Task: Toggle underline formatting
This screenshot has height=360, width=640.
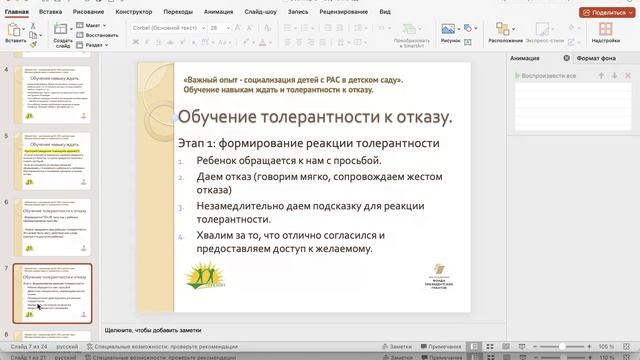Action: click(158, 42)
